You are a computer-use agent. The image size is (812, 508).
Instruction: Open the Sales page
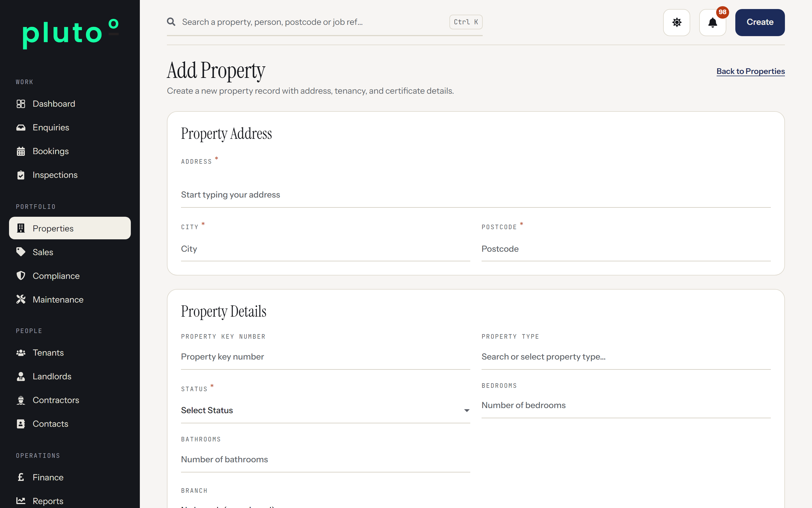pyautogui.click(x=70, y=252)
